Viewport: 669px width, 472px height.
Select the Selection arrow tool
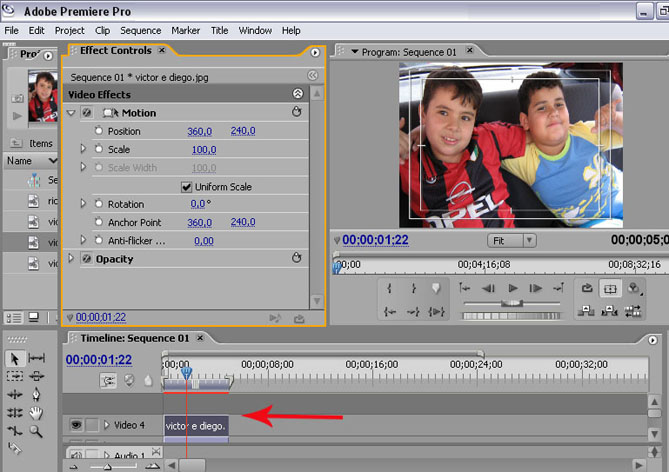click(x=15, y=358)
